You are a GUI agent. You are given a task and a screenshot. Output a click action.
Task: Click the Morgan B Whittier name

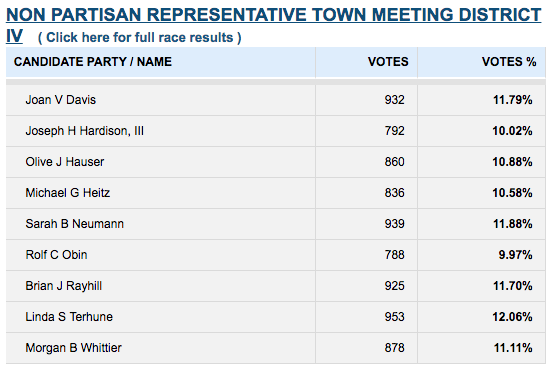pos(74,348)
